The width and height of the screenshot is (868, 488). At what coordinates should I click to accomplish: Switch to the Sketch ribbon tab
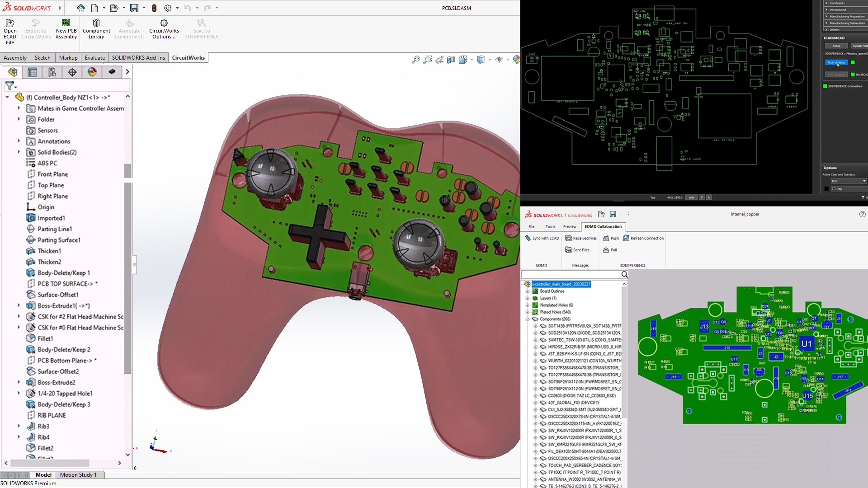[x=42, y=57]
